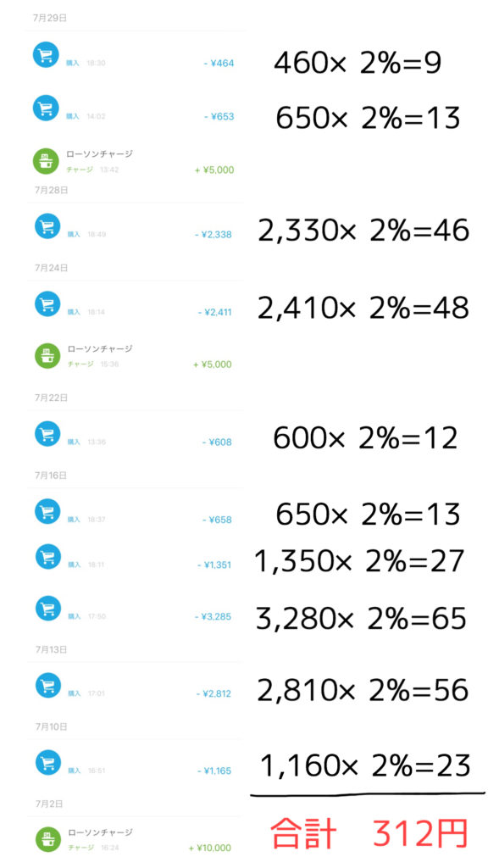Click the 合計 312円 total text
Viewport: 488px width, 868px height.
pyautogui.click(x=369, y=833)
